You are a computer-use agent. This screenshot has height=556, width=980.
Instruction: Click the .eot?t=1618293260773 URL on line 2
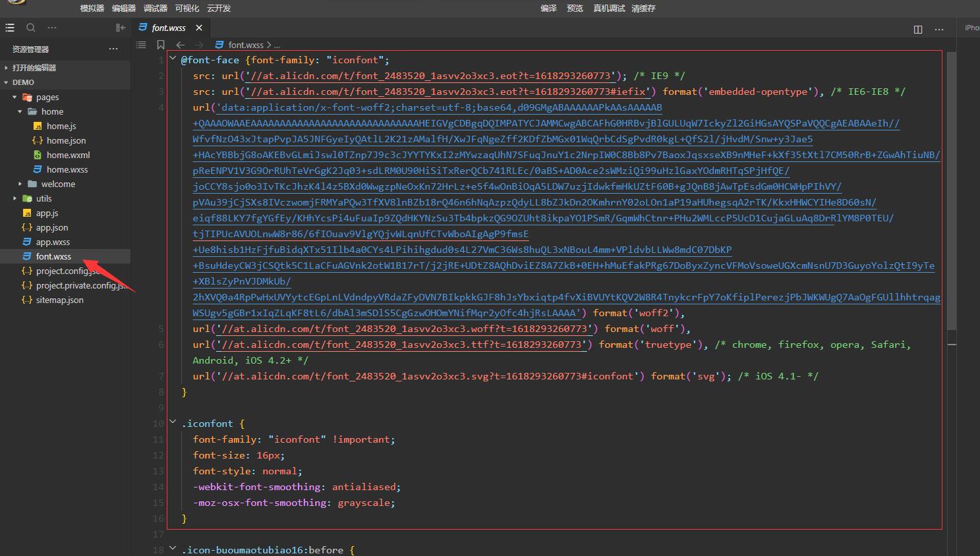point(430,76)
